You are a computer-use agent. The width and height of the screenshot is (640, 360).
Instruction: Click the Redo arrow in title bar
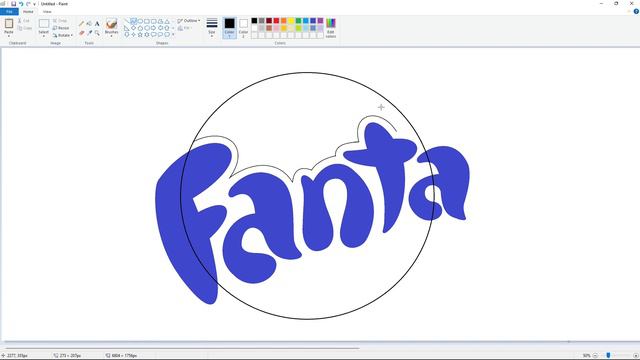pyautogui.click(x=28, y=4)
